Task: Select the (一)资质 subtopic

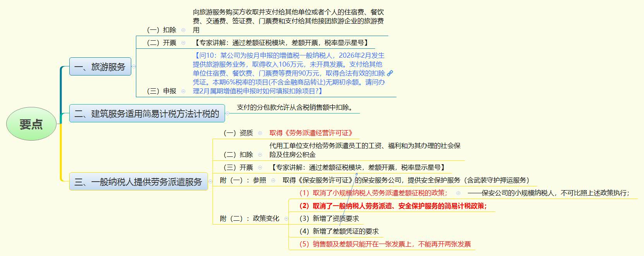Action: 238,133
